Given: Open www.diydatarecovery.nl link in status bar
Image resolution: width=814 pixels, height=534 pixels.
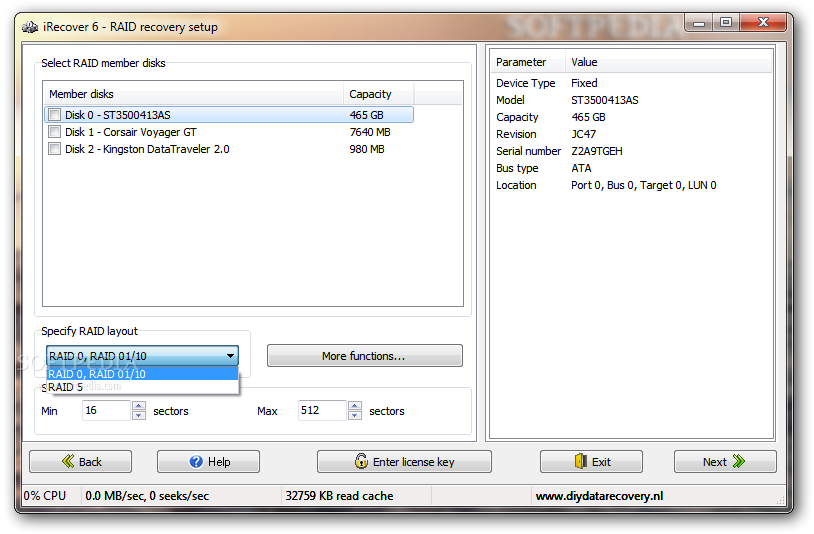Looking at the screenshot, I should pyautogui.click(x=600, y=496).
